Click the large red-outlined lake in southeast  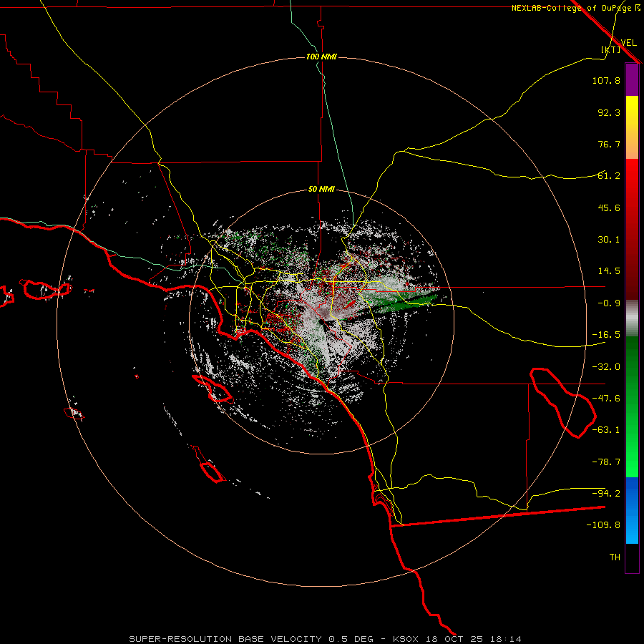click(562, 402)
